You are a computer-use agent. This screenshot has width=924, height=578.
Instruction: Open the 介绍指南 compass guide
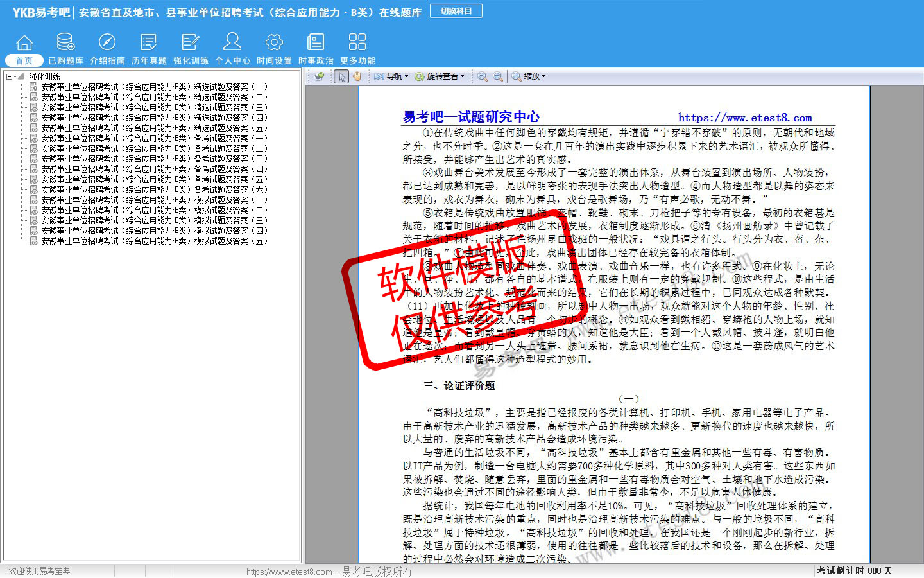(x=107, y=48)
